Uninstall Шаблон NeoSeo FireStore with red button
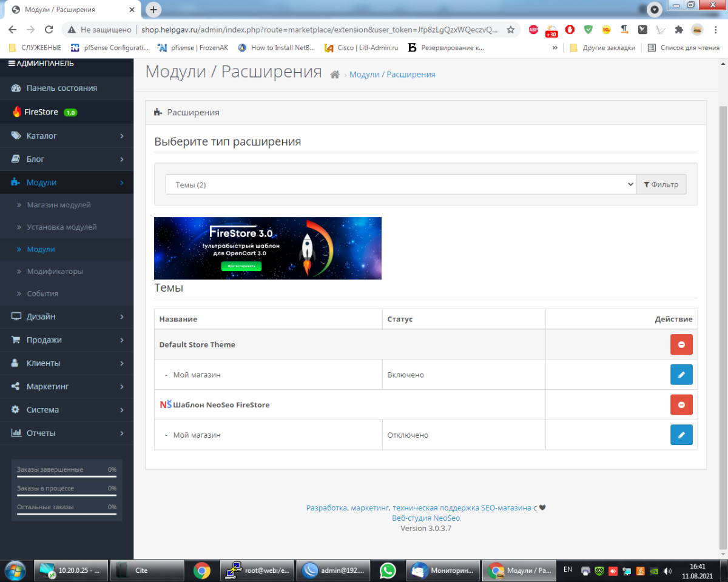The height and width of the screenshot is (582, 728). [681, 404]
